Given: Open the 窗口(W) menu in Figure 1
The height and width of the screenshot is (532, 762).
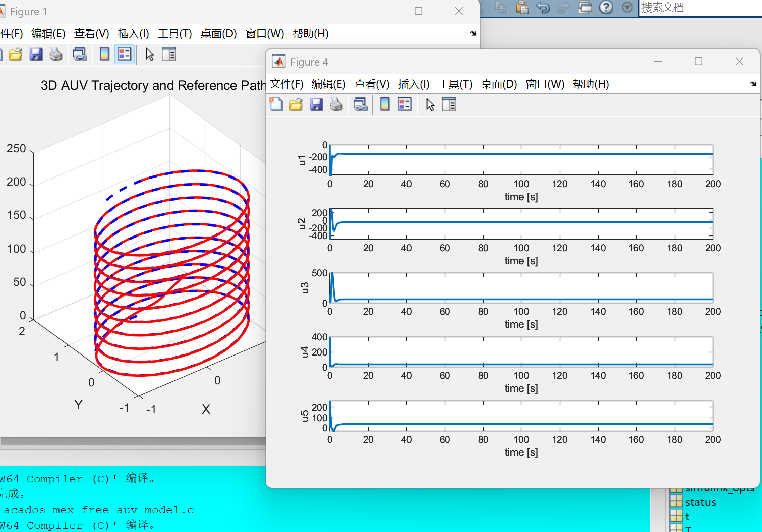Looking at the screenshot, I should 265,33.
